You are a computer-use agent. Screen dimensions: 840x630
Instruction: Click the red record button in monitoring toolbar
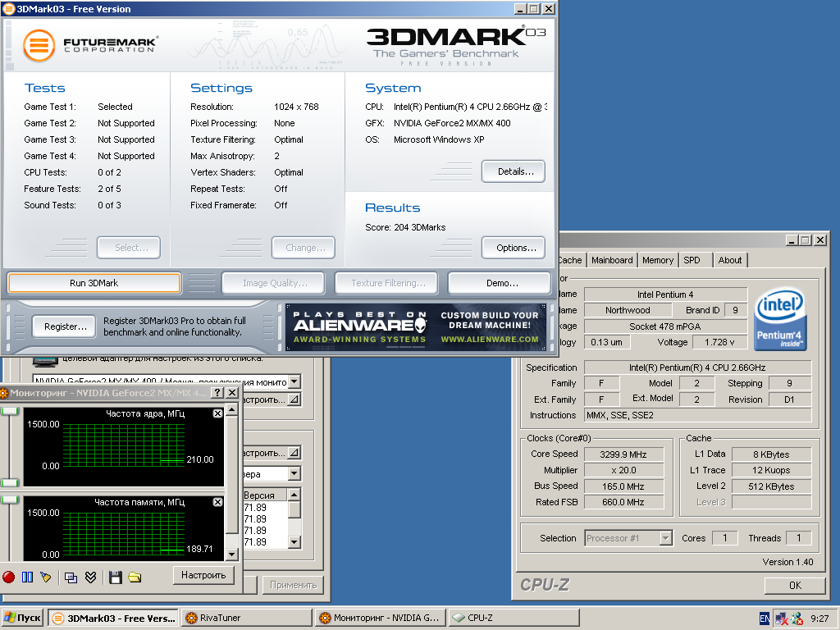(8, 577)
